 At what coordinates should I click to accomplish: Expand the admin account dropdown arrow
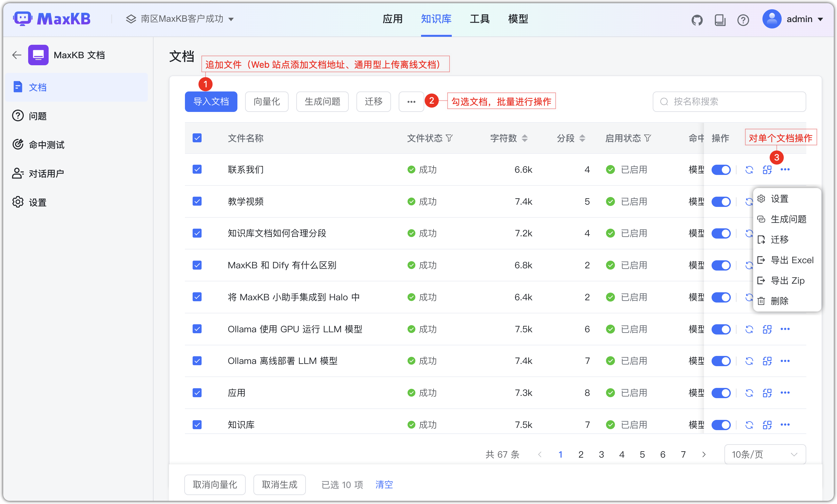pos(820,20)
